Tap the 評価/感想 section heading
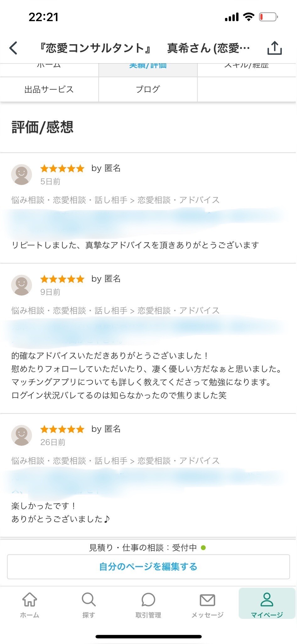Viewport: 297px width, 644px height. 42,127
